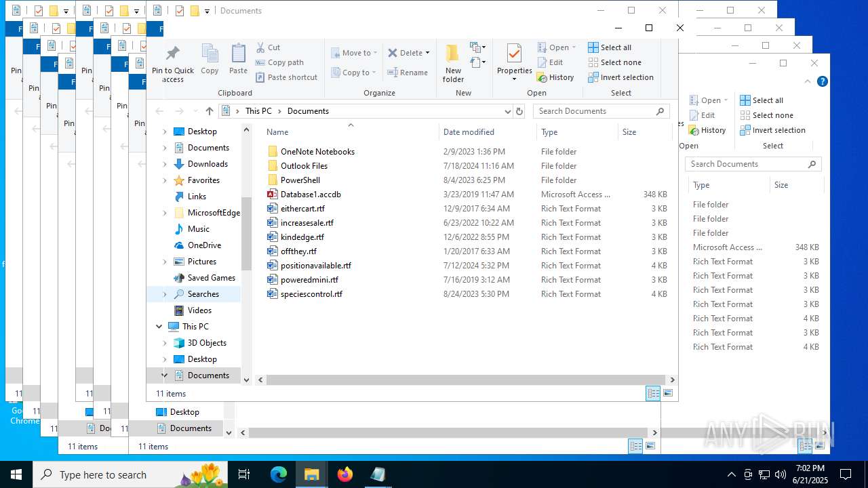This screenshot has width=868, height=488.
Task: Open the Windows Start menu
Action: (x=16, y=474)
